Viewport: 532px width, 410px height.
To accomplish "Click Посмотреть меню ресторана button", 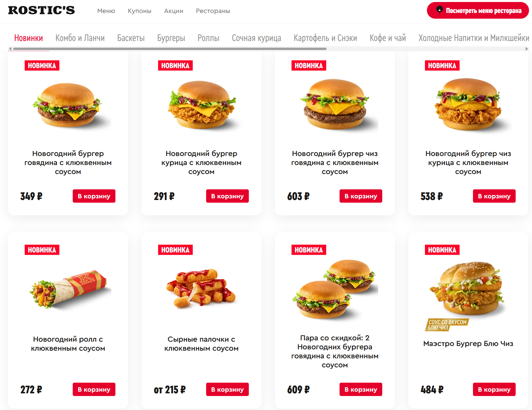I will point(478,10).
